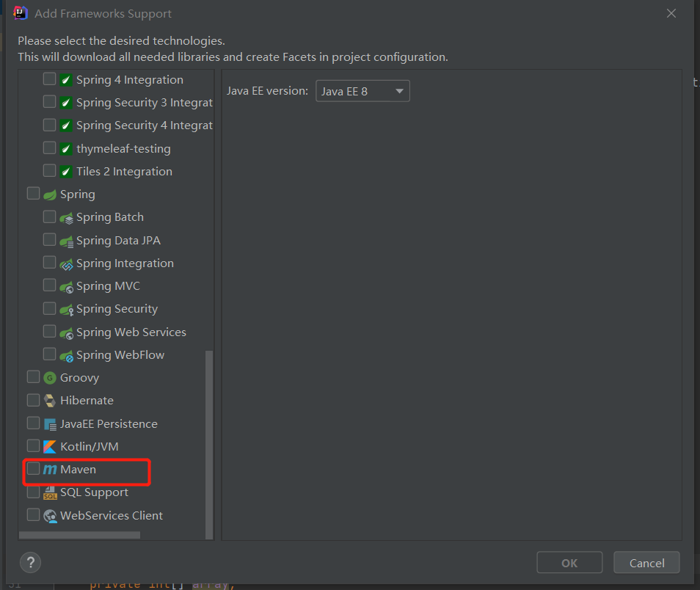
Task: Click the OK button
Action: 569,563
